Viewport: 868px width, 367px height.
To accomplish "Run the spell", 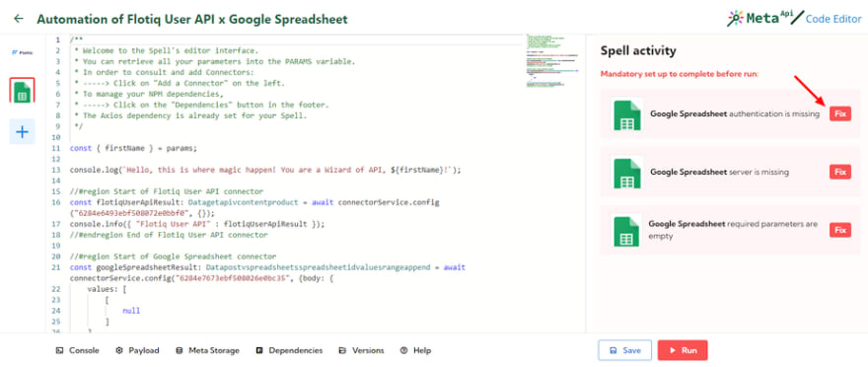I will (683, 350).
